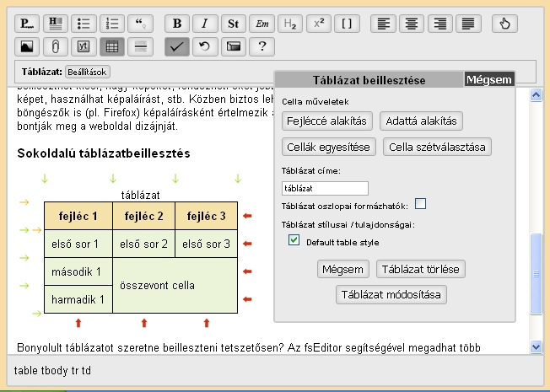Click the pointing hand icon
The width and height of the screenshot is (550, 392).
[x=504, y=24]
